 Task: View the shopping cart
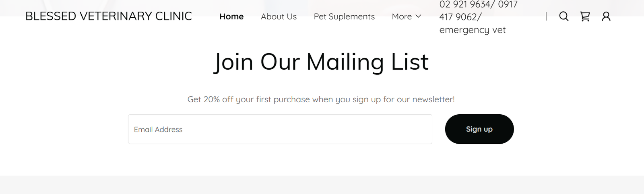tap(585, 17)
